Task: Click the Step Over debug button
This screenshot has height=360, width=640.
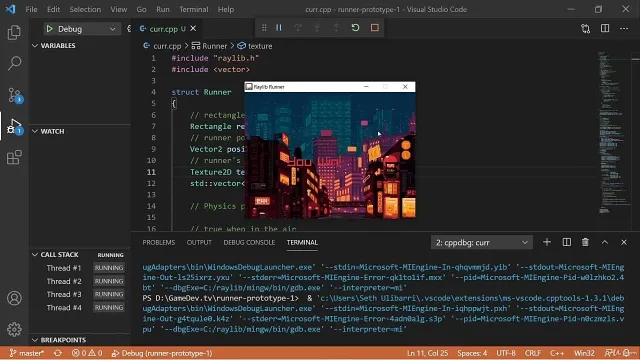Action: point(298,28)
